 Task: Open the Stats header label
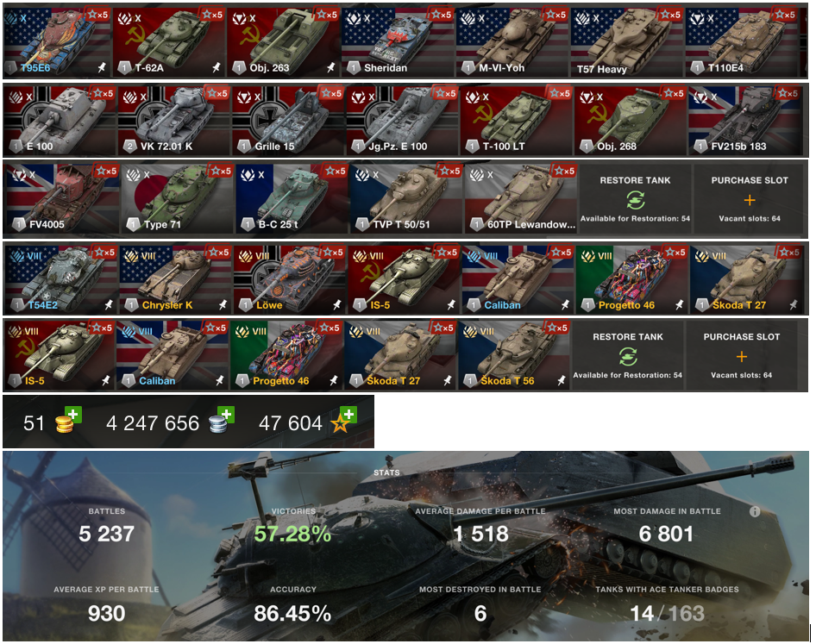coord(386,472)
